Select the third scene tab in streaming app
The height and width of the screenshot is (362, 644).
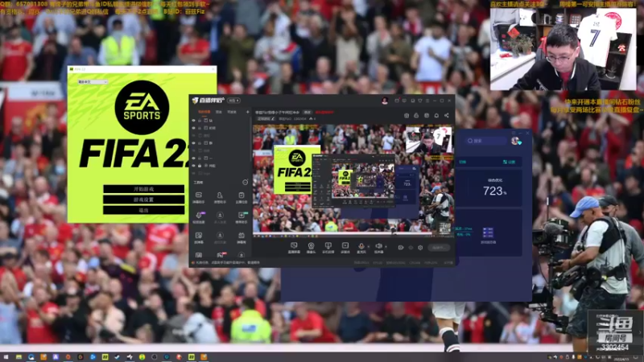click(232, 112)
